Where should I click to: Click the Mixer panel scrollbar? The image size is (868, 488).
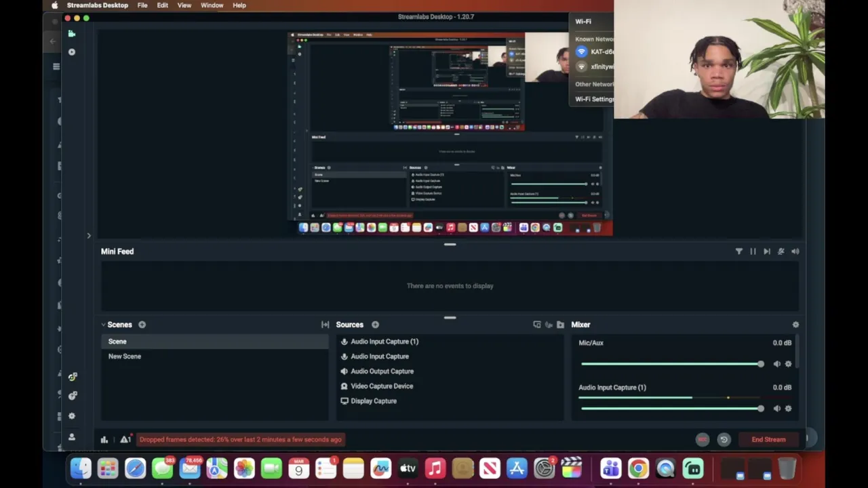[x=797, y=352]
